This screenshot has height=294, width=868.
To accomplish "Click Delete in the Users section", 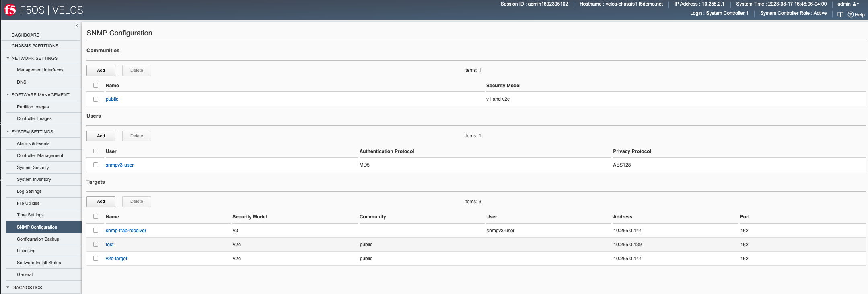I will [x=137, y=136].
